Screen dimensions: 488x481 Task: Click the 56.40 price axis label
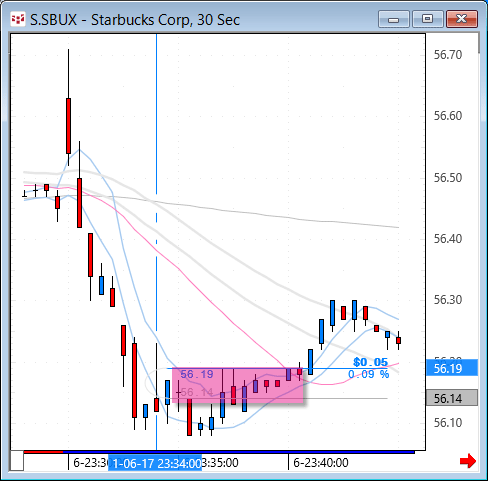point(448,239)
